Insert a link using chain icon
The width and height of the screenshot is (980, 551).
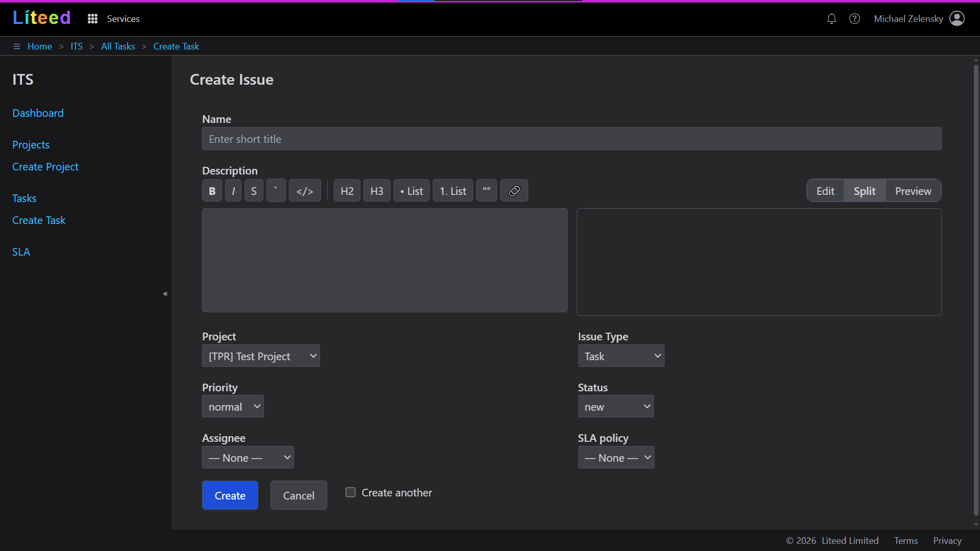tap(514, 191)
